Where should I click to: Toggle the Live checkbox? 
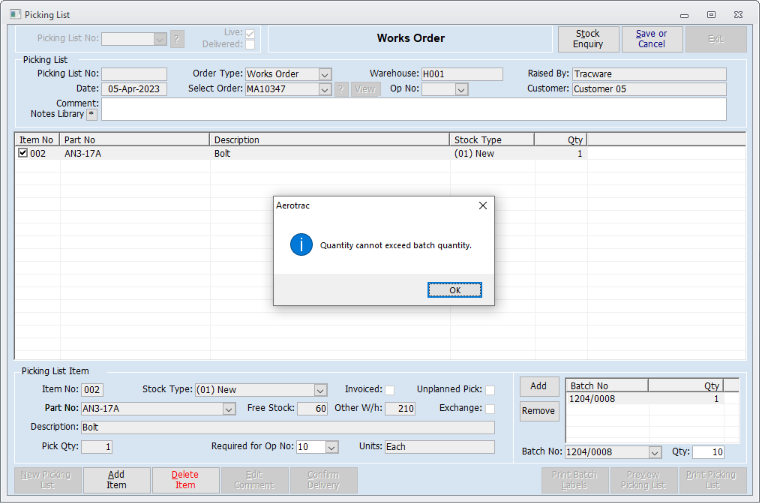pyautogui.click(x=250, y=33)
